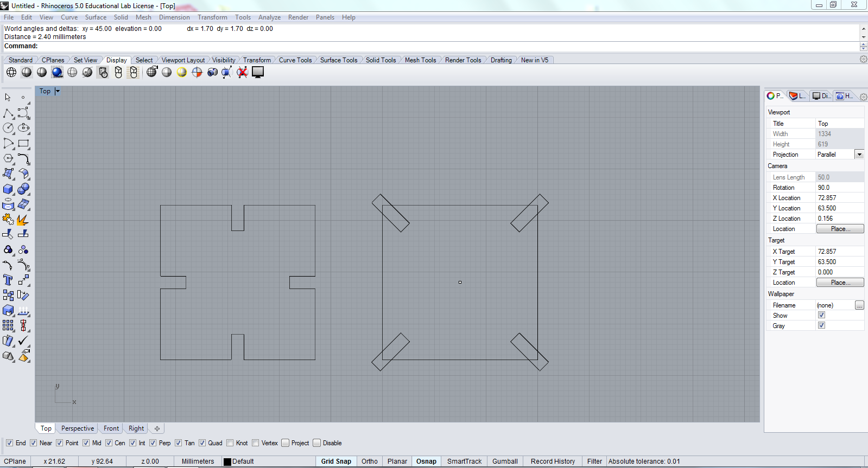Switch to the Front viewport tab
This screenshot has width=868, height=468.
pyautogui.click(x=111, y=428)
